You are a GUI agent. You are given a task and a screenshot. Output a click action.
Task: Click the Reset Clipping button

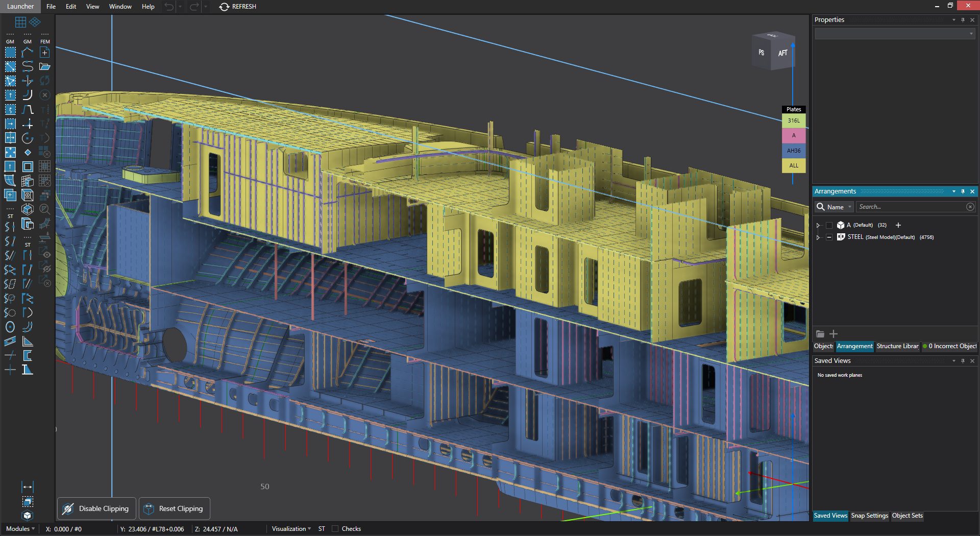pyautogui.click(x=174, y=508)
